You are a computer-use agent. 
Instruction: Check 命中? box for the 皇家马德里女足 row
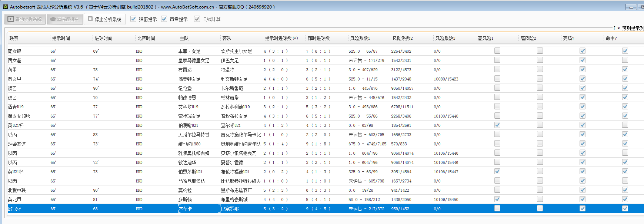tap(625, 60)
